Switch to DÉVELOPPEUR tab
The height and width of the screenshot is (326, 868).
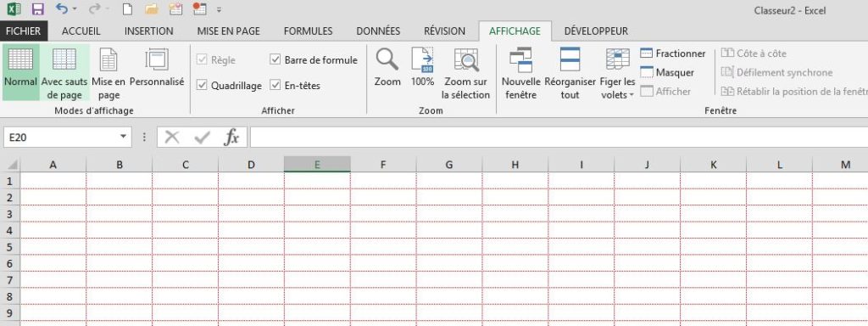(x=596, y=31)
